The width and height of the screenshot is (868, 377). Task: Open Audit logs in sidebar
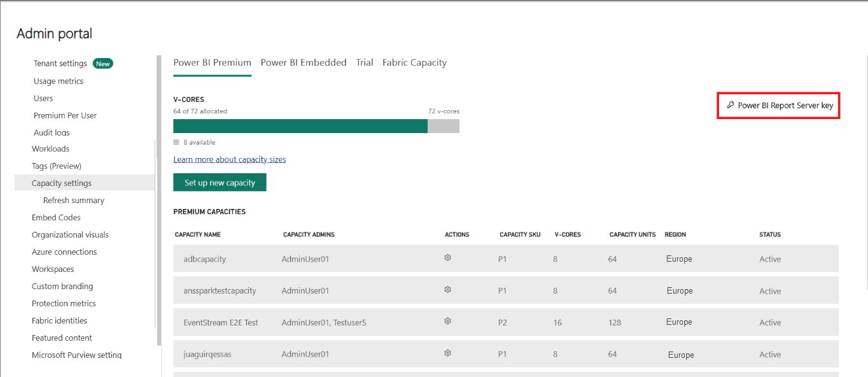(x=52, y=132)
